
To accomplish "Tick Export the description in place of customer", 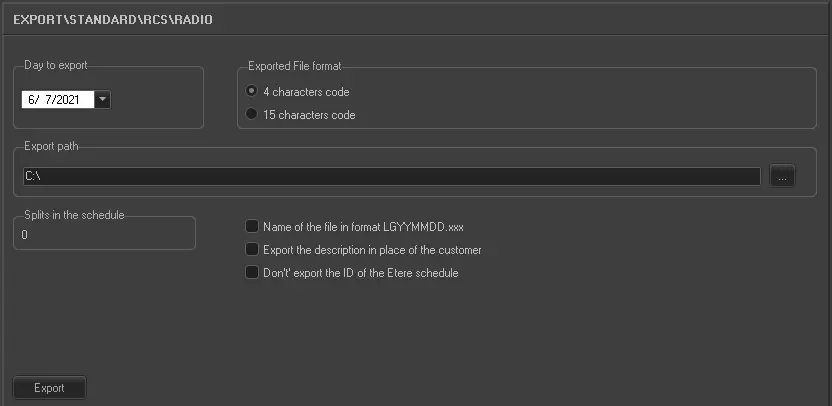I will click(x=252, y=250).
